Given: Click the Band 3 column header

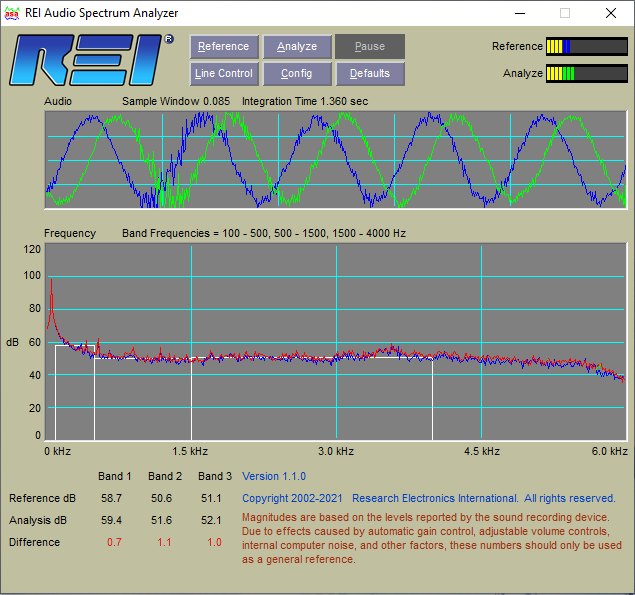Looking at the screenshot, I should click(x=215, y=476).
